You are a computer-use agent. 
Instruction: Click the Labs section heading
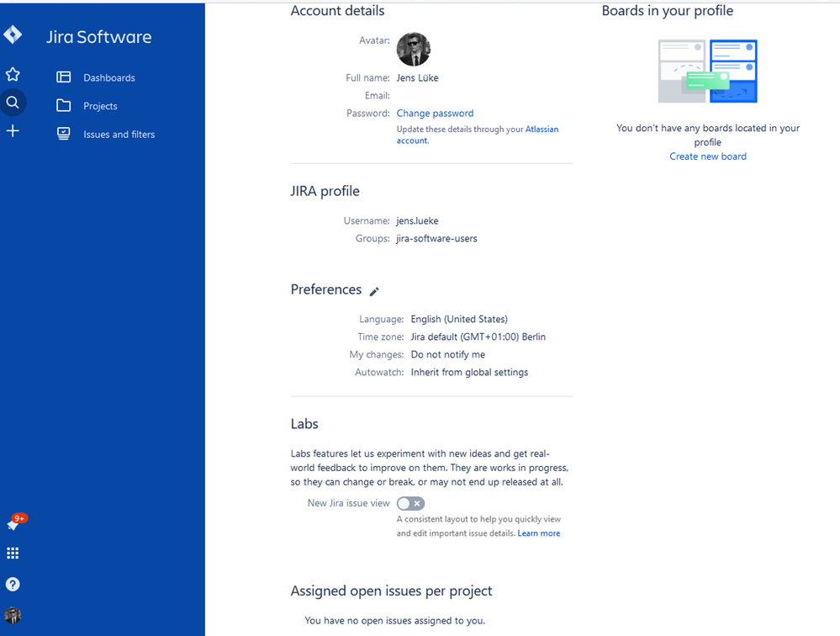(x=304, y=424)
